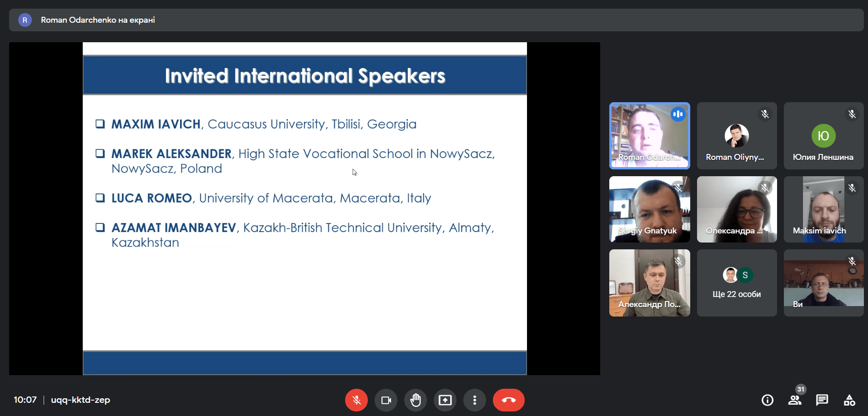Viewport: 868px width, 416px height.
Task: Select the Юлия Леншина participant tile
Action: pyautogui.click(x=823, y=136)
